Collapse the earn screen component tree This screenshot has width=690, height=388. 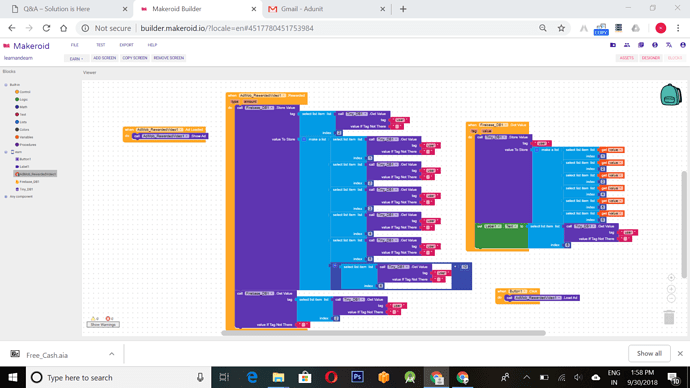click(6, 152)
